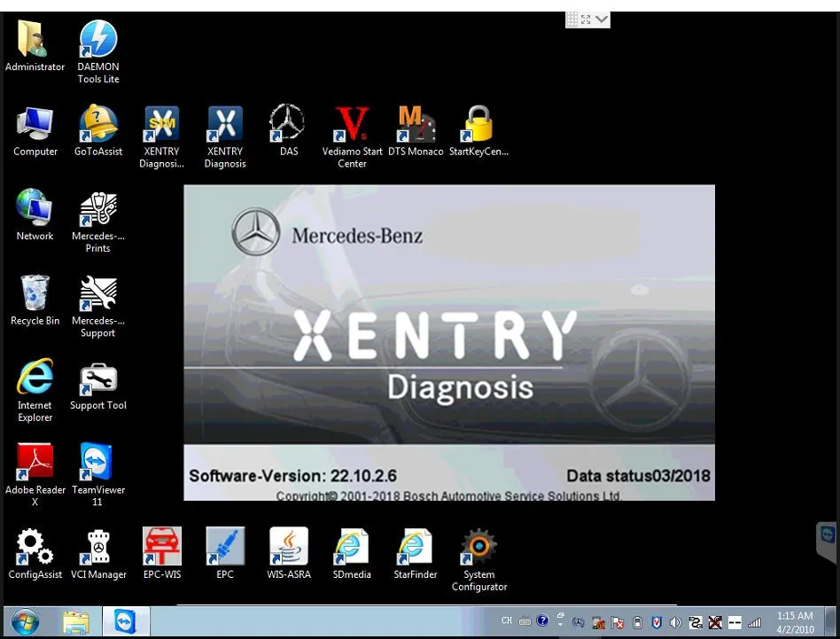The image size is (840, 639).
Task: Expand the top toolbar chevron
Action: [602, 19]
